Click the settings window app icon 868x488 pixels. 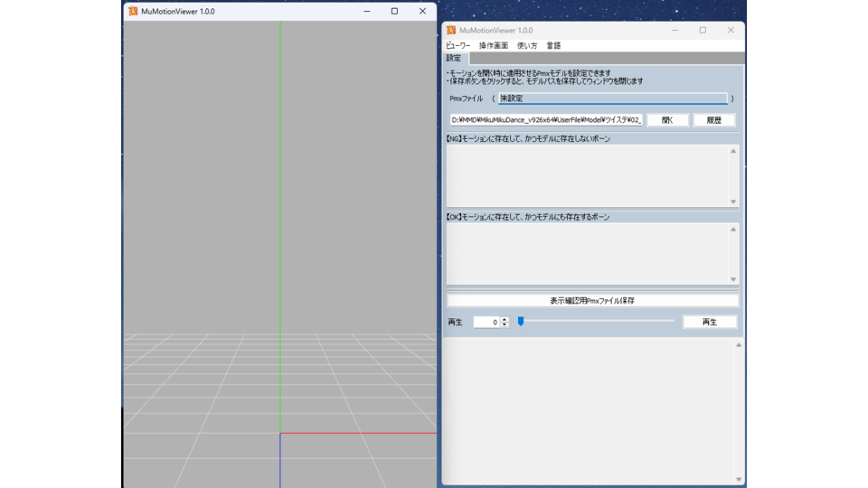(x=451, y=31)
